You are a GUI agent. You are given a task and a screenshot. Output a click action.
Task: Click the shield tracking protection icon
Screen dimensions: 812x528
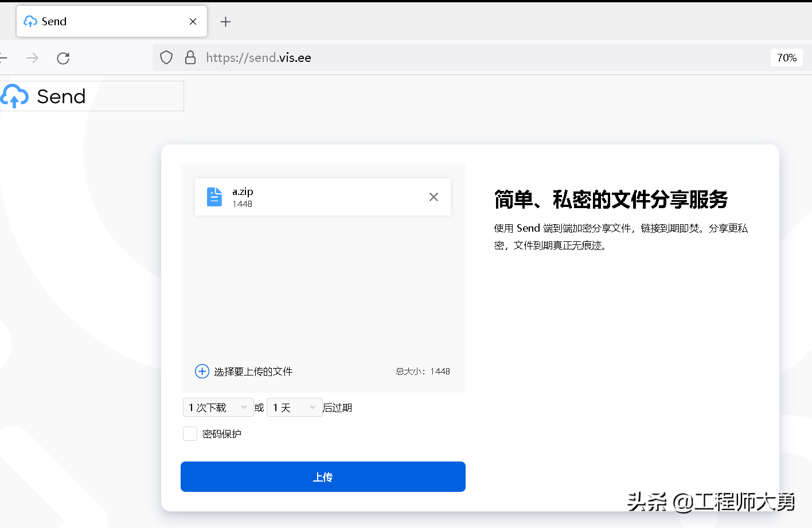[x=166, y=58]
